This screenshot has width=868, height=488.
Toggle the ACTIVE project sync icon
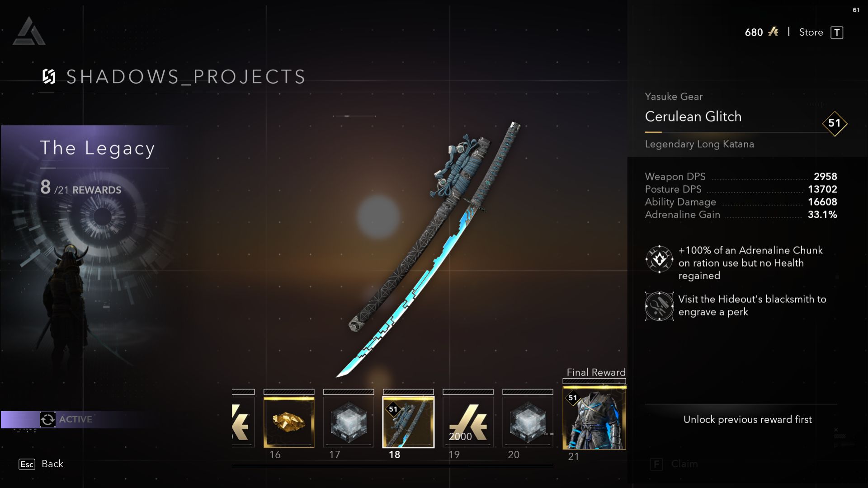[x=47, y=419]
